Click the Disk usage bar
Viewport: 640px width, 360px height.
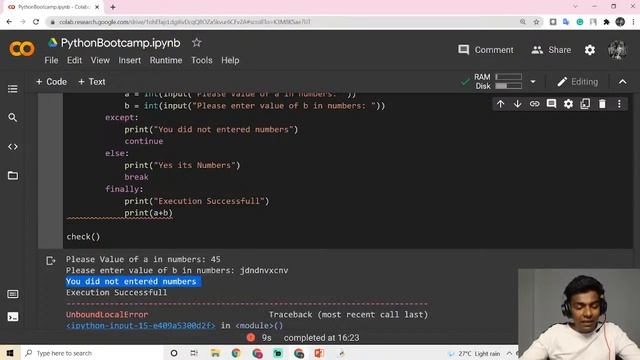(509, 86)
